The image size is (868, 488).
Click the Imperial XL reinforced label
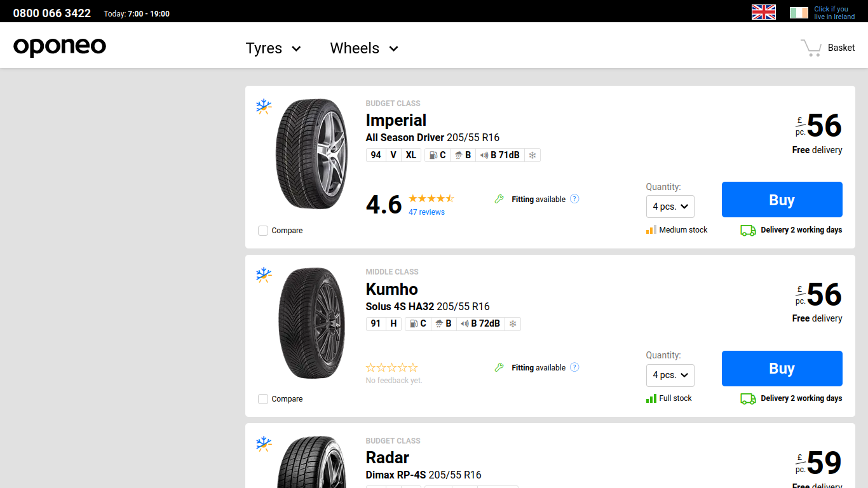tap(411, 155)
